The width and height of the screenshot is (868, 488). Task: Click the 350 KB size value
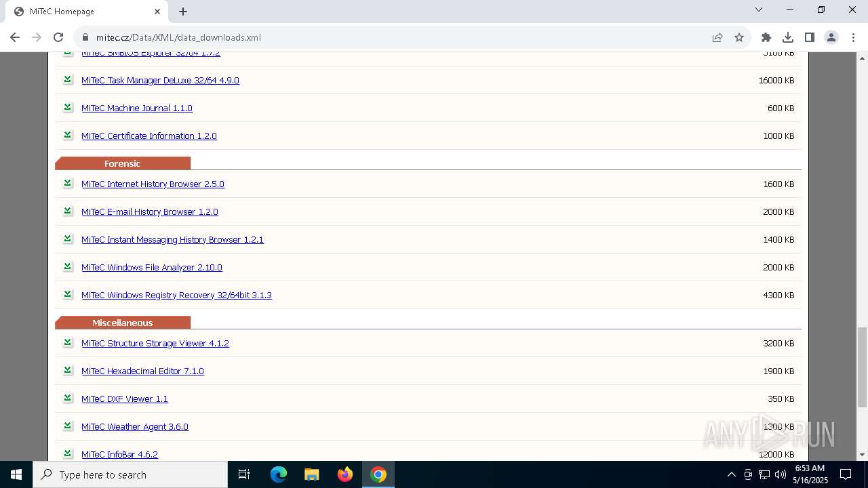point(781,399)
